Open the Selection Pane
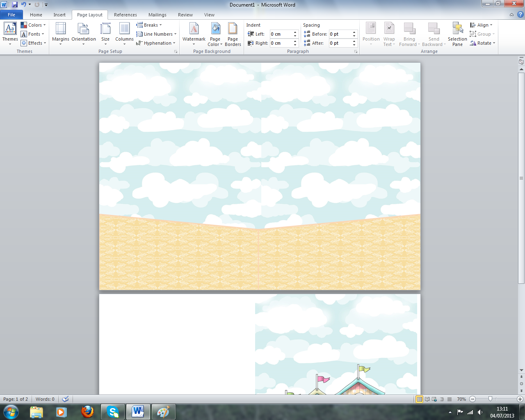 (457, 34)
